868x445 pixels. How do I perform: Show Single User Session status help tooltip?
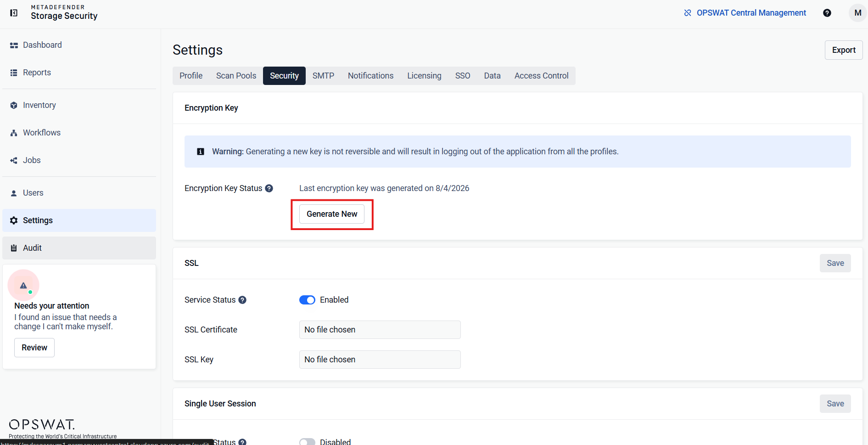tap(242, 442)
